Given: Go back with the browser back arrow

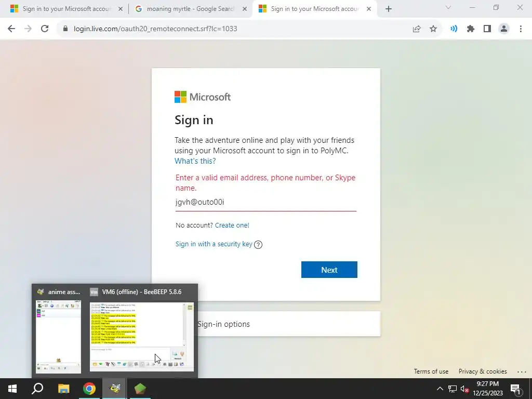Looking at the screenshot, I should pos(11,29).
